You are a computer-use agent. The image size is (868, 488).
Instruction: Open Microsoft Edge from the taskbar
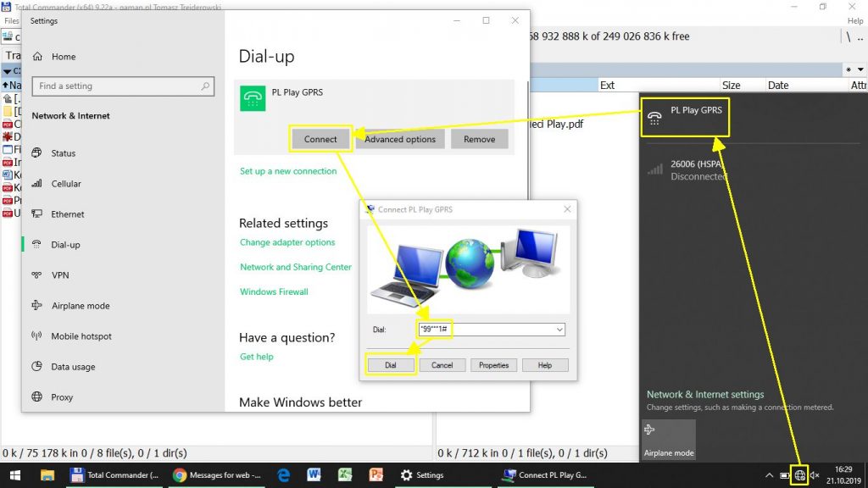point(283,474)
